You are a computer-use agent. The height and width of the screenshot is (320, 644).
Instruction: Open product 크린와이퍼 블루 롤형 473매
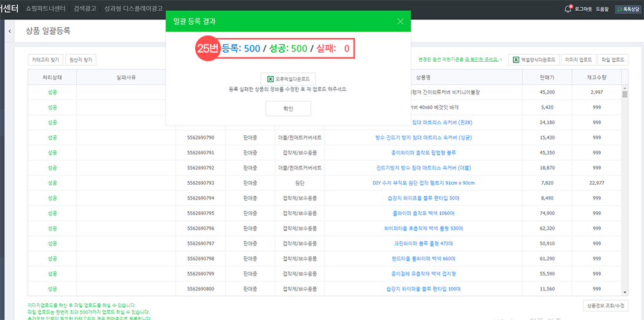423,243
